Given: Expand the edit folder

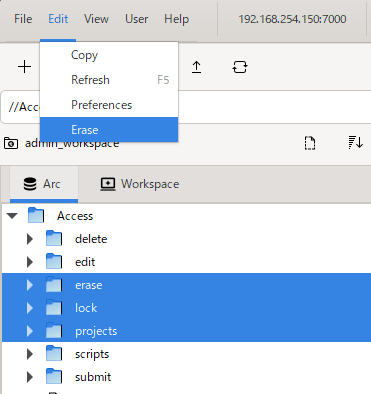Looking at the screenshot, I should [30, 262].
